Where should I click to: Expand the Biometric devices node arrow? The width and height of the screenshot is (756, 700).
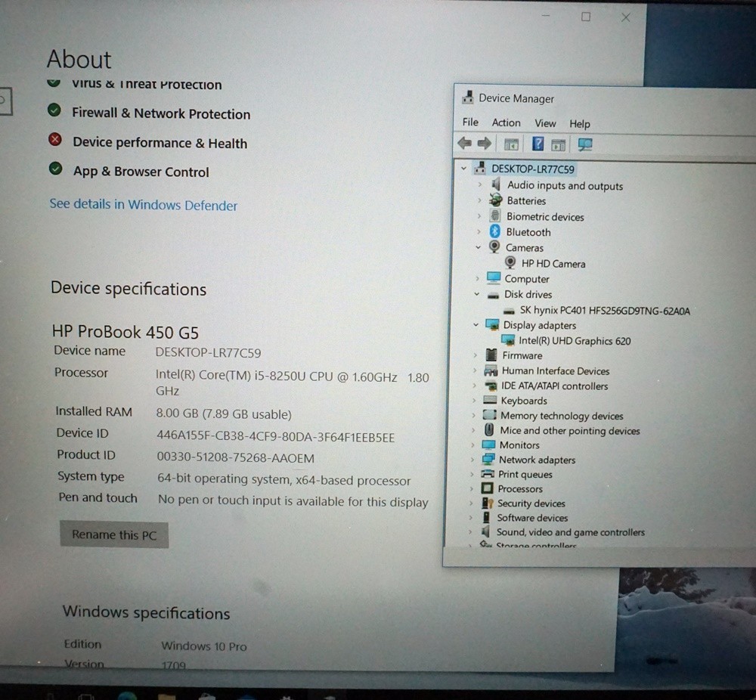pyautogui.click(x=479, y=216)
